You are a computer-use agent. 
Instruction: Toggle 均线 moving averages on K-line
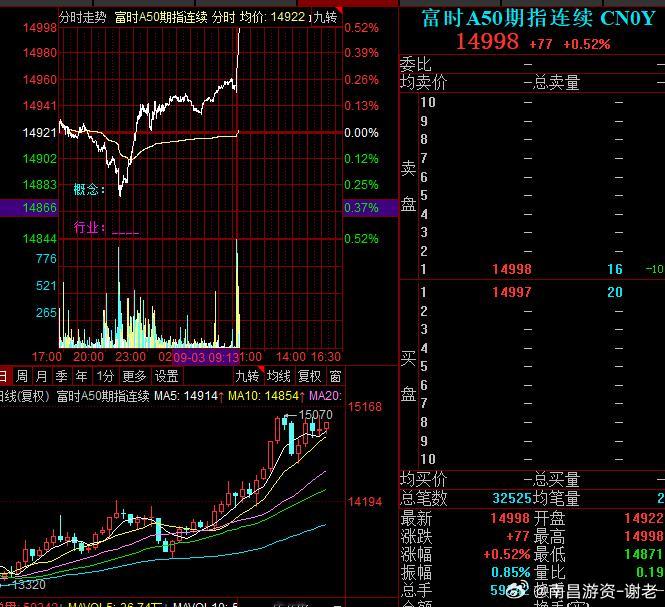point(279,376)
